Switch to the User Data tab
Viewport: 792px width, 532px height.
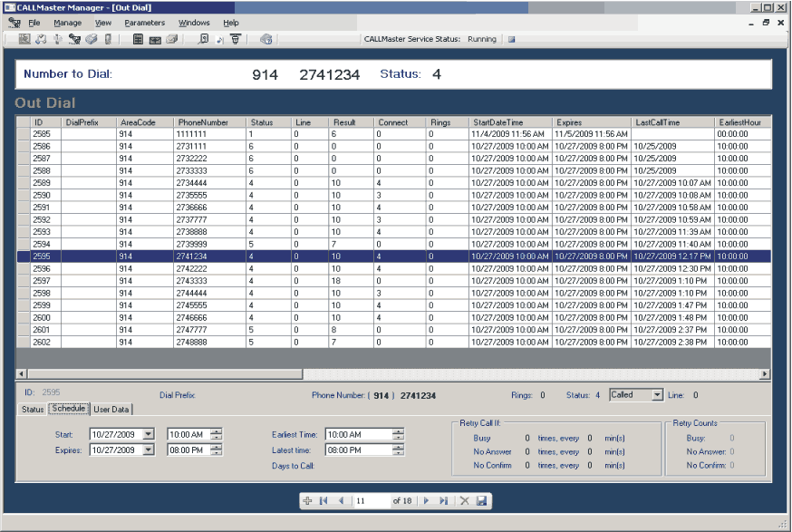point(111,410)
